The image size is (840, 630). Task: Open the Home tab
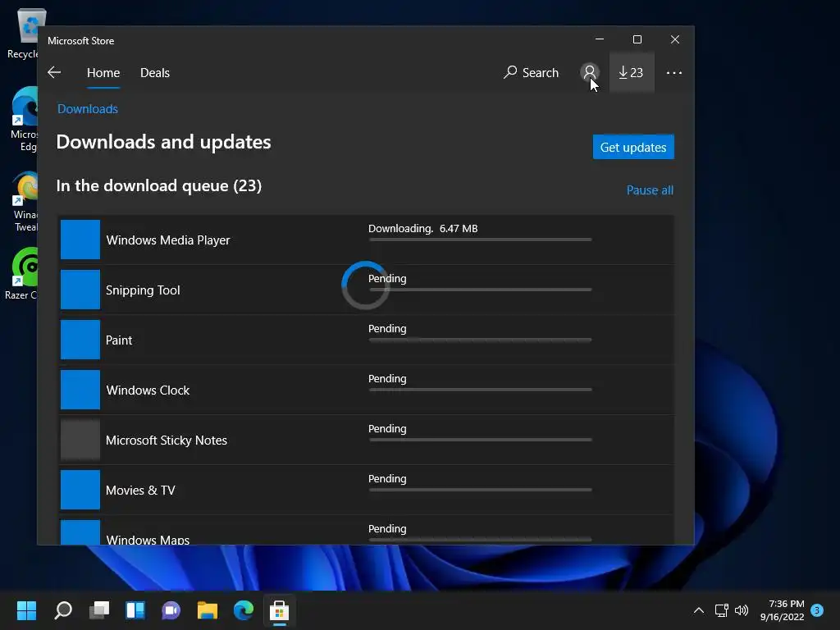(103, 72)
